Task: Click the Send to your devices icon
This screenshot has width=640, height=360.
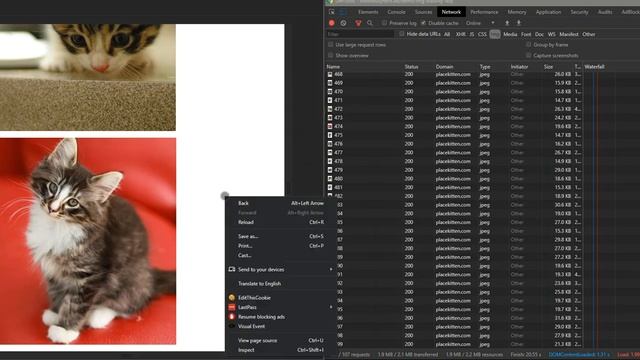Action: 232,269
